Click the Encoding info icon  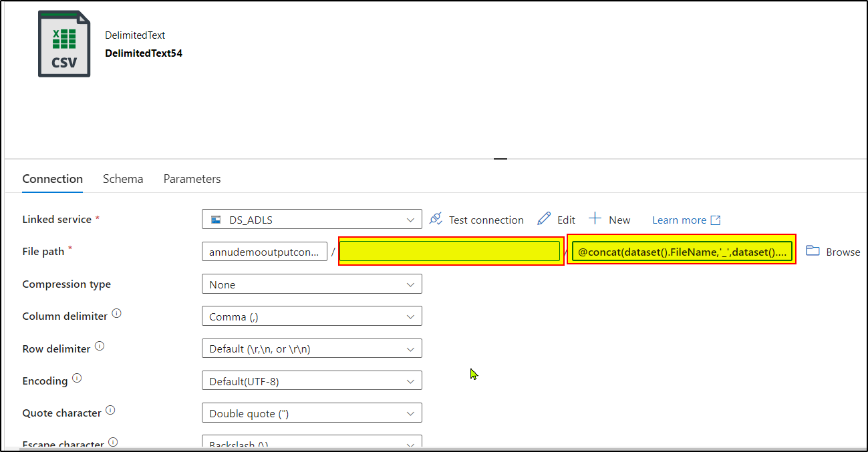[x=75, y=377]
